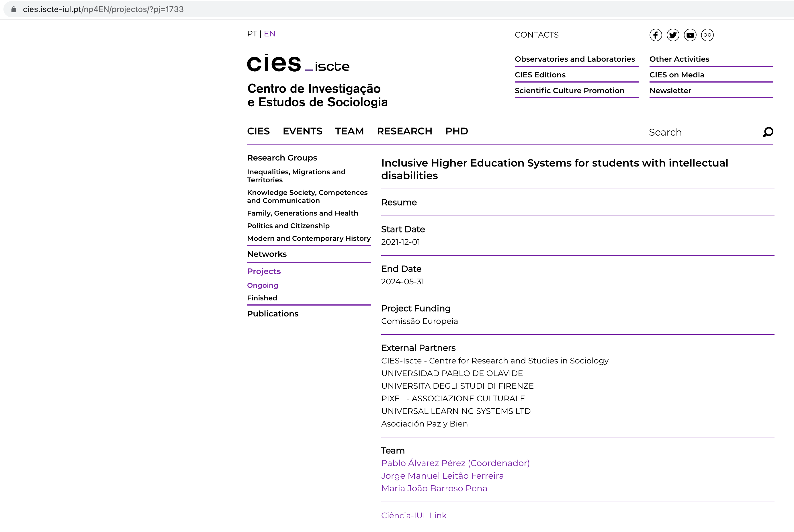Screen dimensions: 794x532
Task: Open Other Activities
Action: click(679, 59)
